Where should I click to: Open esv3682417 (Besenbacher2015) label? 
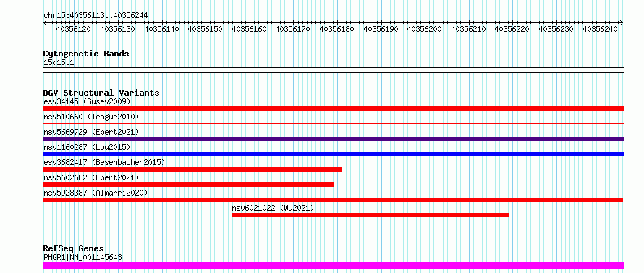(x=104, y=162)
